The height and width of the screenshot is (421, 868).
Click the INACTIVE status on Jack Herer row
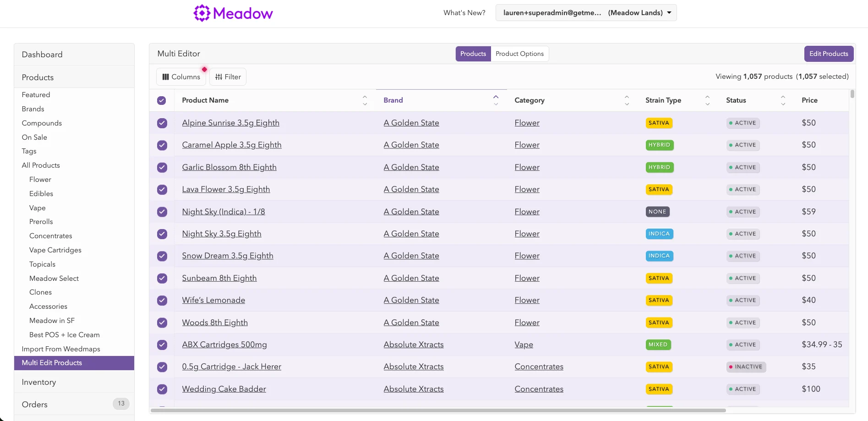coord(746,366)
